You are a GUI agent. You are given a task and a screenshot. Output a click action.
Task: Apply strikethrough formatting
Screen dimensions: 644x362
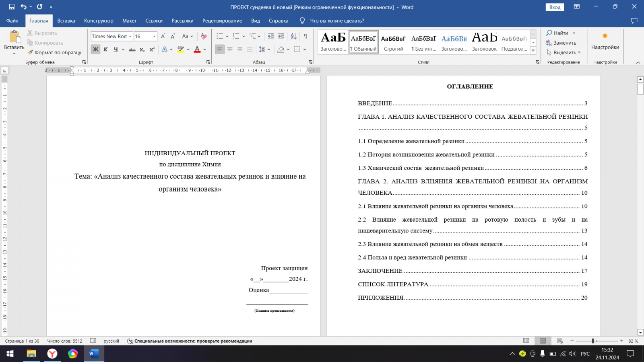(132, 49)
